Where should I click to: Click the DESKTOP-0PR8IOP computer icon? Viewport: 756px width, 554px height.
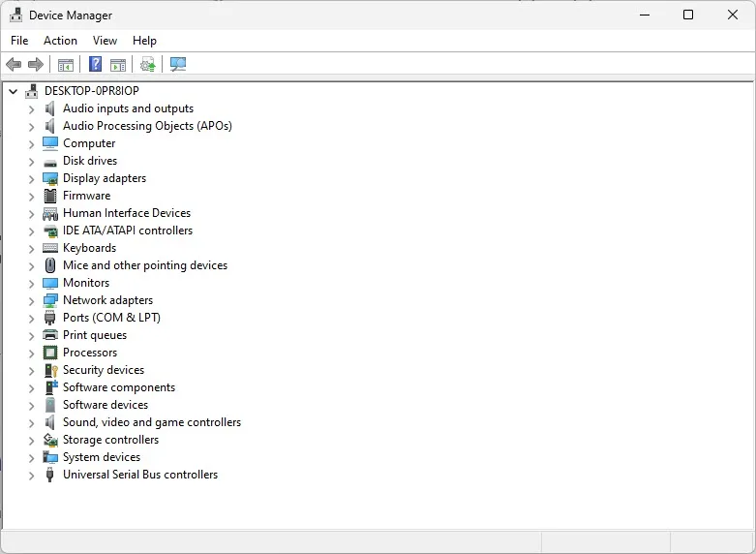pos(32,91)
